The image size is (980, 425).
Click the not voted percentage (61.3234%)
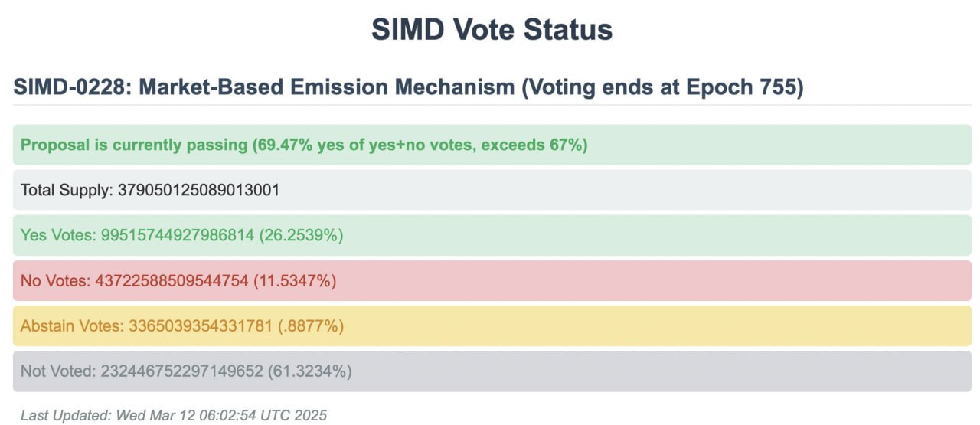(x=309, y=371)
